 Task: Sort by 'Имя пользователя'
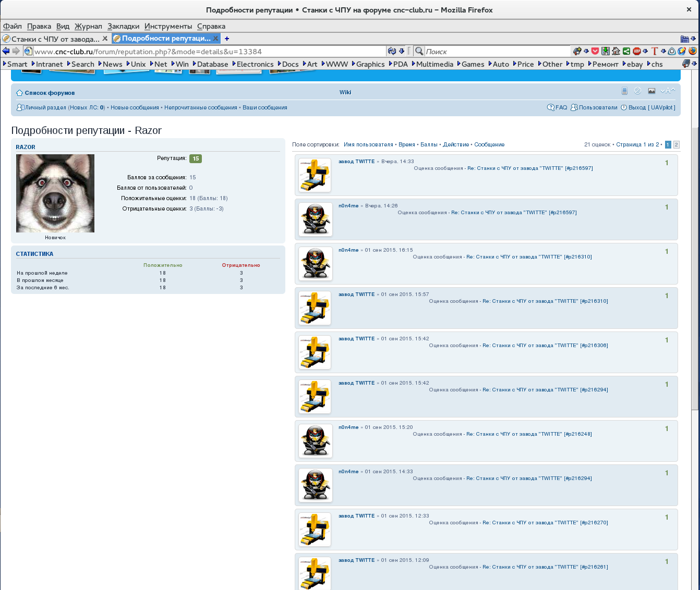click(368, 144)
